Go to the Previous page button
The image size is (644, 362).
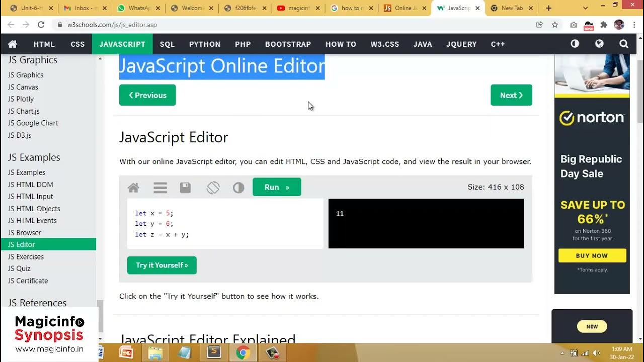pyautogui.click(x=147, y=95)
